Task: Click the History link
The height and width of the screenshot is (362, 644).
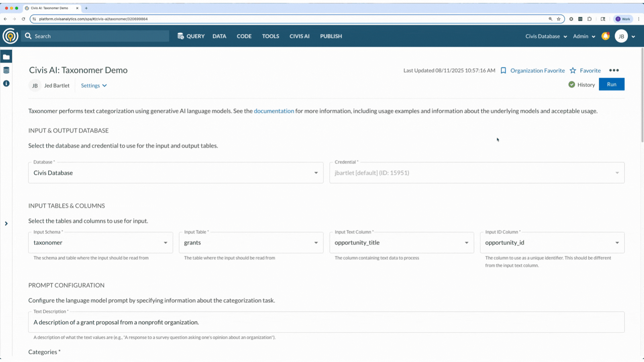Action: [586, 85]
